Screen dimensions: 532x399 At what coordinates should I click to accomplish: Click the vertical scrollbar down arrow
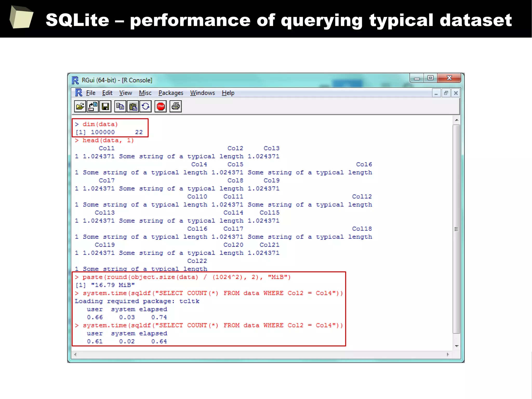click(456, 346)
